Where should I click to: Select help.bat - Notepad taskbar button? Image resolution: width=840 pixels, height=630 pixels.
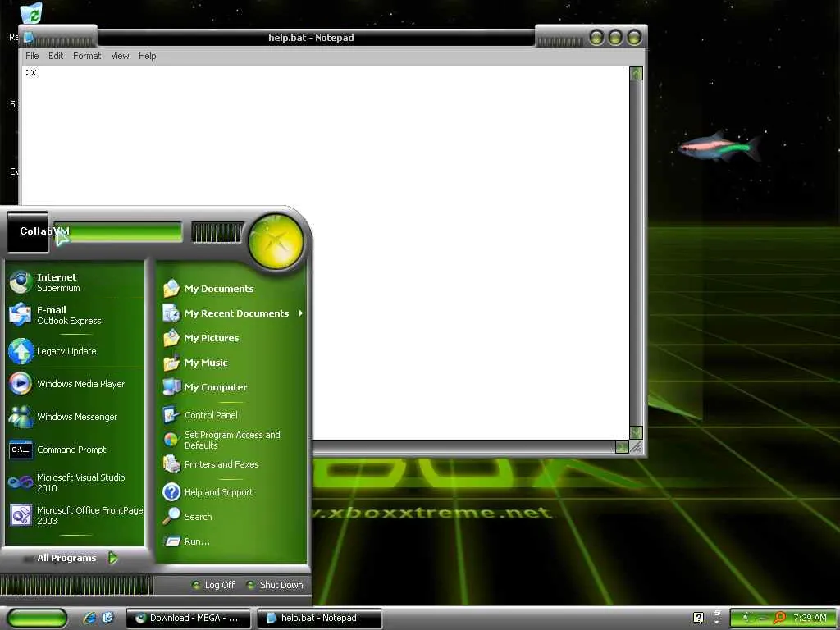point(320,618)
